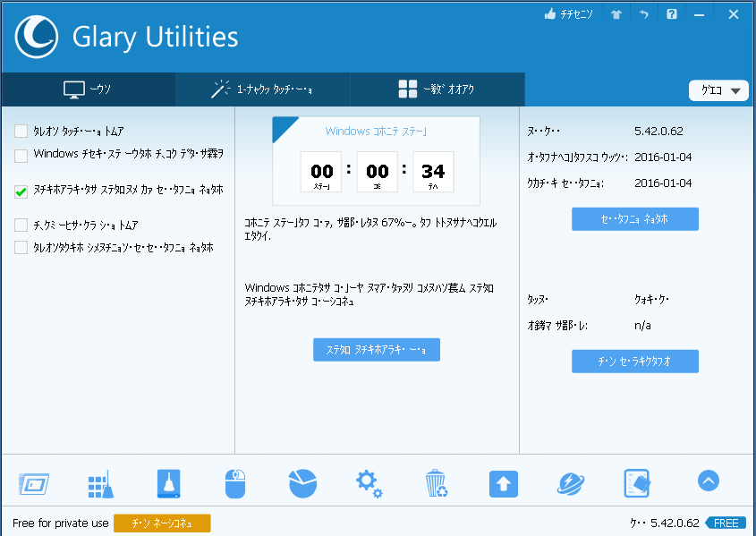Click the n/a value in right panel

[642, 326]
